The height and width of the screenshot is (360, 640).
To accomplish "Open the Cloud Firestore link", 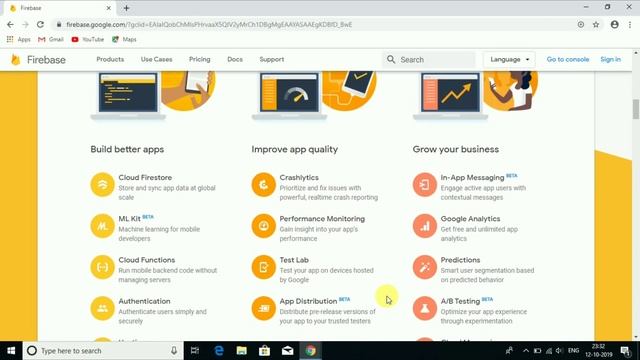I will (145, 178).
